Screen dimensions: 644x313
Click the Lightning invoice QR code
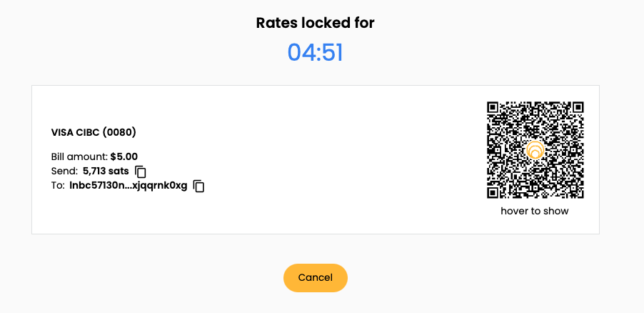point(535,150)
